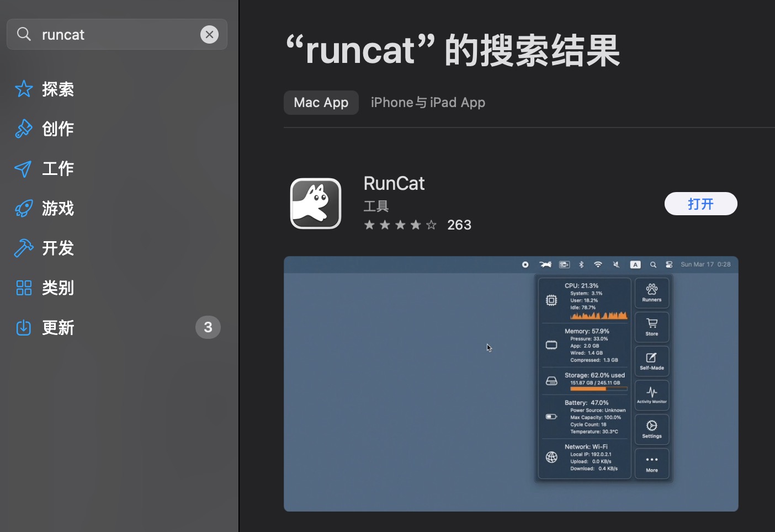The width and height of the screenshot is (775, 532).
Task: Open RunCat Settings gear in preview
Action: click(x=651, y=429)
